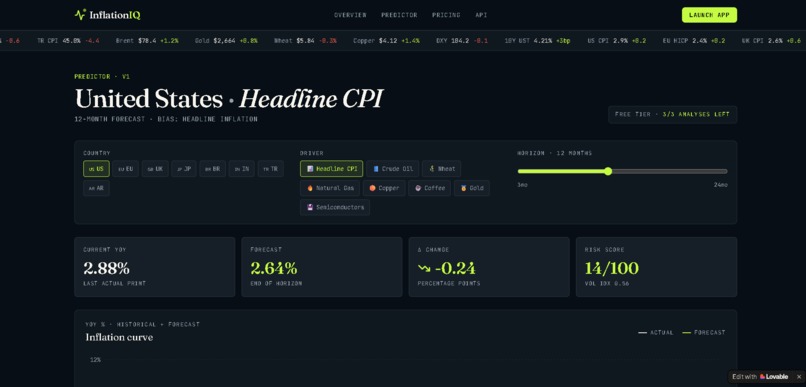Image resolution: width=806 pixels, height=387 pixels.
Task: Switch country to BR
Action: point(212,169)
